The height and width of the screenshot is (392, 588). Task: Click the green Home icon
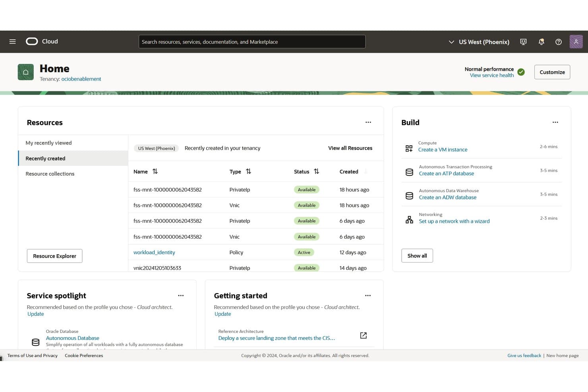pyautogui.click(x=26, y=72)
